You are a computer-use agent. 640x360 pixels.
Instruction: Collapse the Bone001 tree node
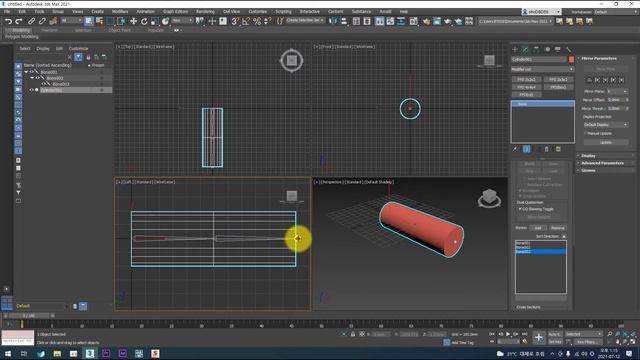click(26, 72)
